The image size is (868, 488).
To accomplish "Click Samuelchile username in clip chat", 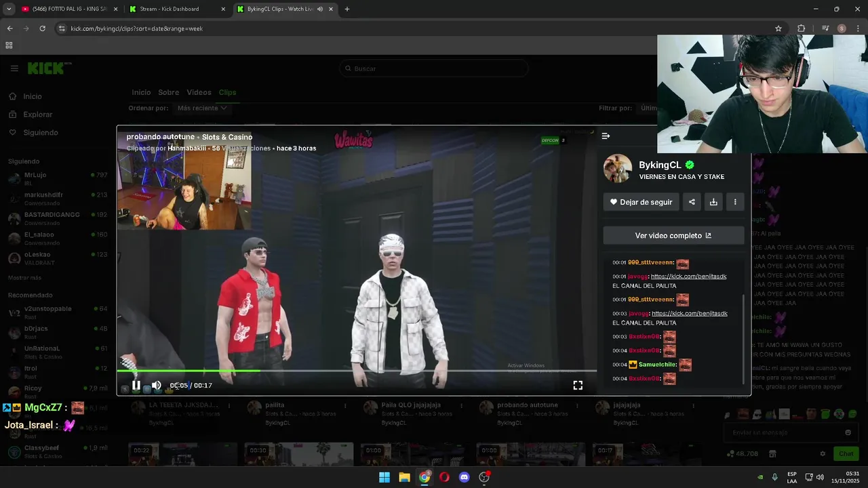I will click(x=658, y=365).
